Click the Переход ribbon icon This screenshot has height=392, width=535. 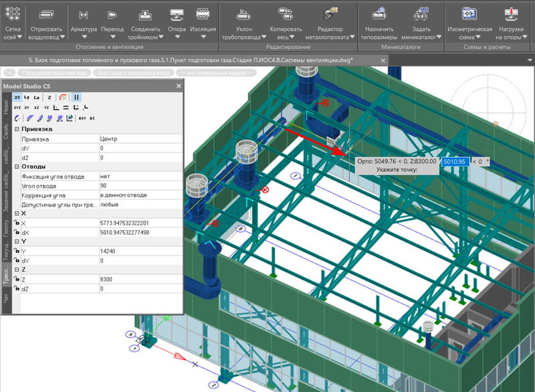coord(112,15)
